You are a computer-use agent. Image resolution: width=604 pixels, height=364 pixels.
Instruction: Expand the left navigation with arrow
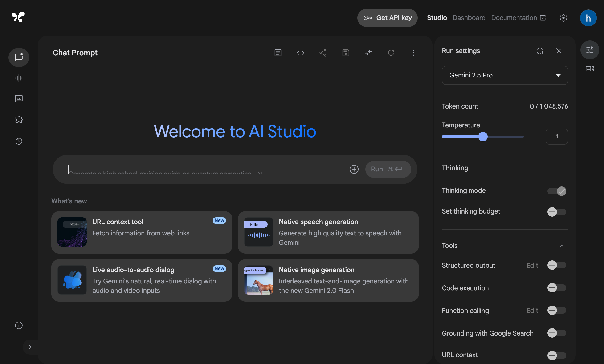coord(30,347)
